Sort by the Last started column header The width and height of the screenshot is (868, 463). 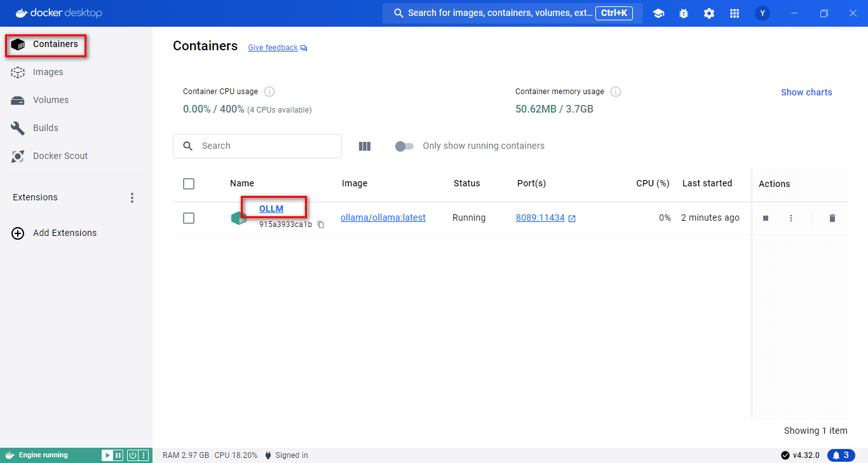click(x=707, y=183)
